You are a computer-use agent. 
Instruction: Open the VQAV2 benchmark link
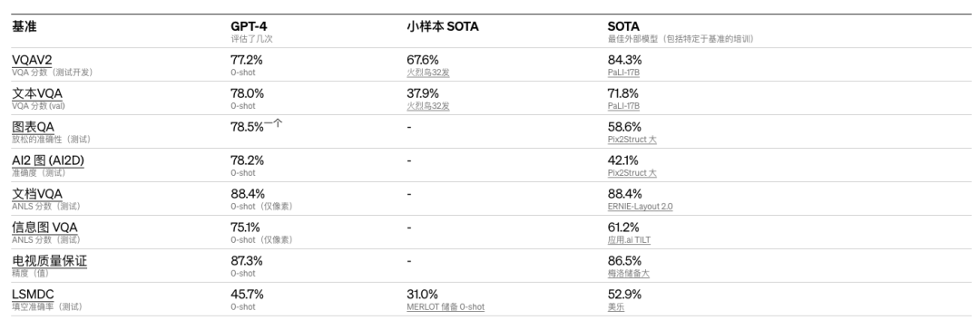tap(32, 60)
